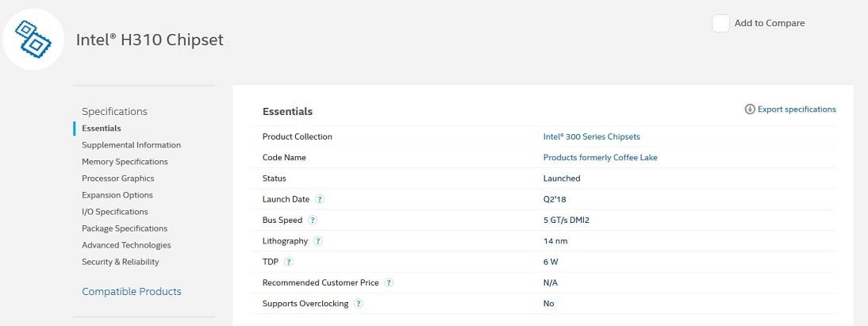
Task: Click the Export specifications link
Action: (797, 109)
